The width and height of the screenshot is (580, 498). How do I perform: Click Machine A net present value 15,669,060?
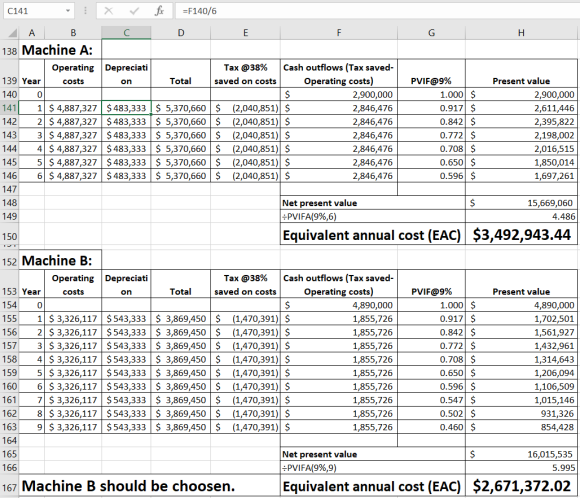[x=521, y=203]
